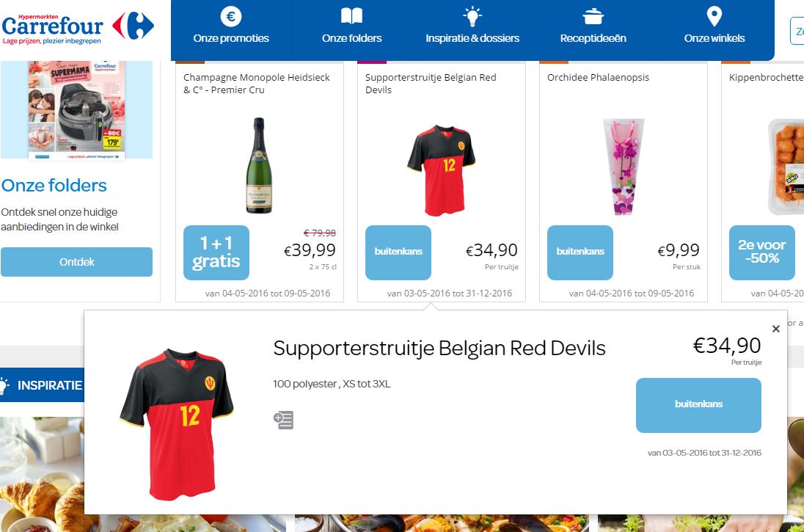Open the map pin Onze winkels icon
Image resolution: width=804 pixels, height=532 pixels.
coord(715,16)
